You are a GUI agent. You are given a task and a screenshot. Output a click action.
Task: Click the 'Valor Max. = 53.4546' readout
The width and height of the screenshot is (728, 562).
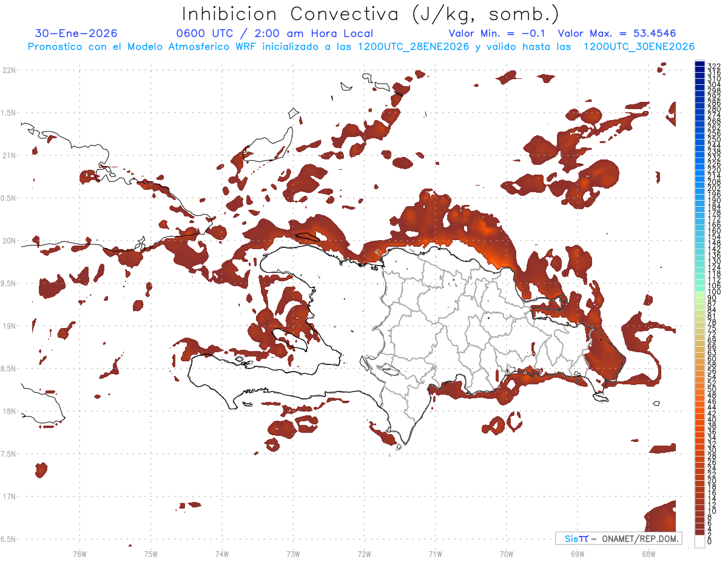click(x=616, y=33)
